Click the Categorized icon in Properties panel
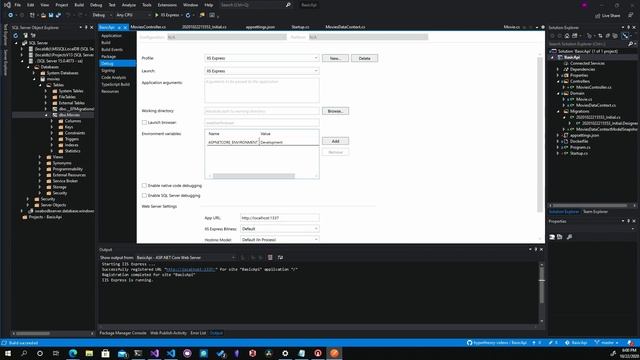 pyautogui.click(x=552, y=237)
